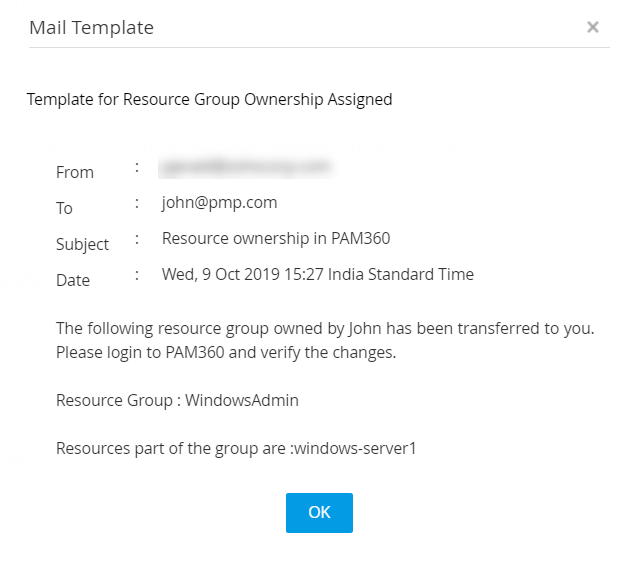636x579 pixels.
Task: Click the Date field label
Action: point(73,280)
